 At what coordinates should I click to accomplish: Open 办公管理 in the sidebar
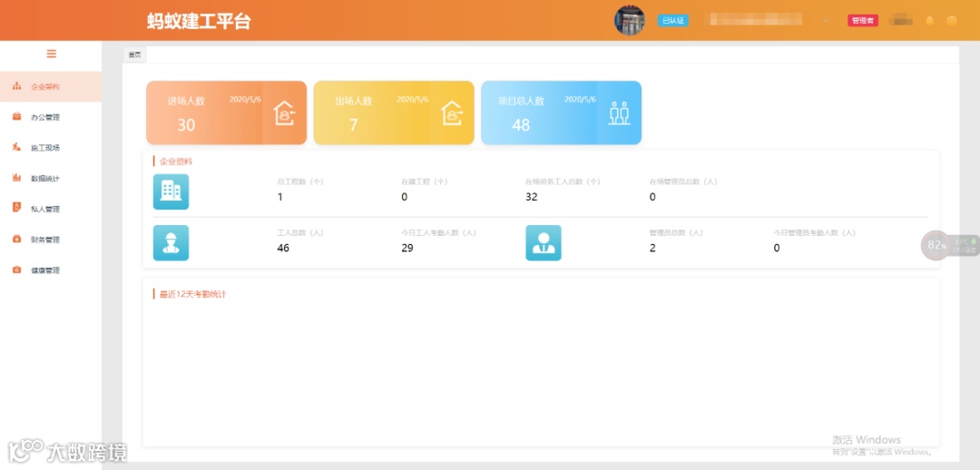pos(51,117)
